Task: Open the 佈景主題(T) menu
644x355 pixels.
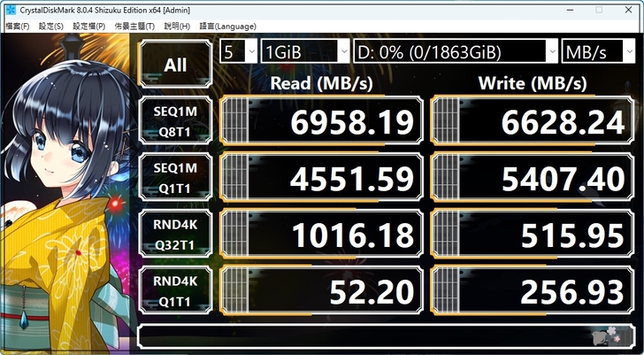Action: [134, 27]
